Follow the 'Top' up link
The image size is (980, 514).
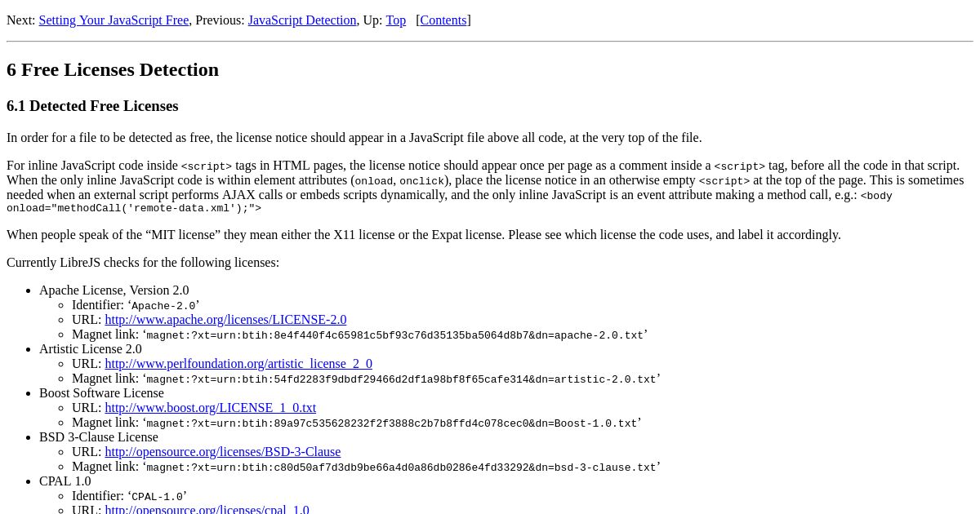(x=396, y=20)
